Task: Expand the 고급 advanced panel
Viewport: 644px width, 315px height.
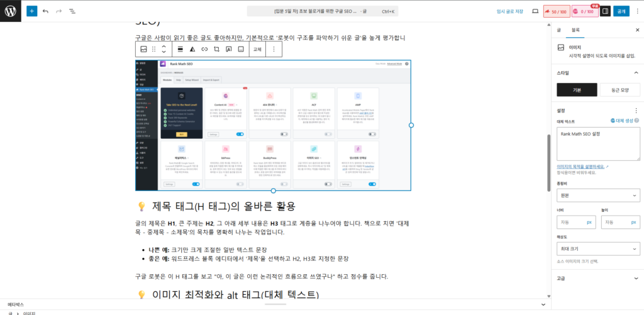Action: [x=597, y=278]
